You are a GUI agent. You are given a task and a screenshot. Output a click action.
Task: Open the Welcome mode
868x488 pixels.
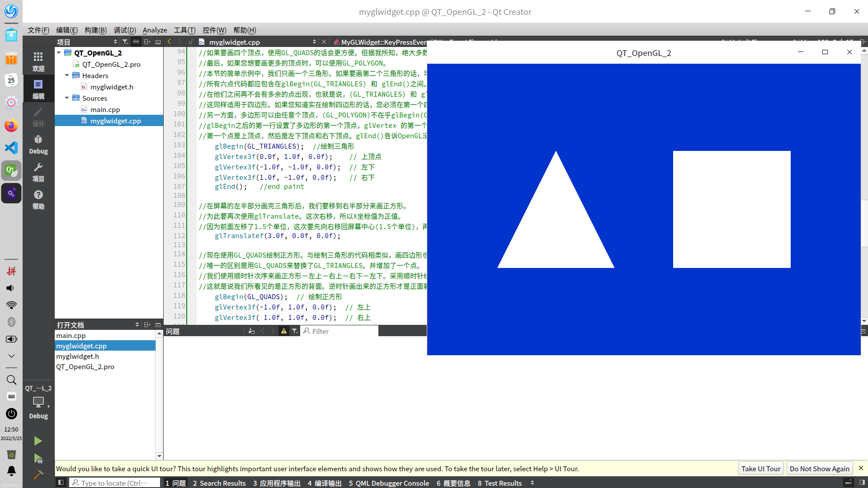coord(38,61)
